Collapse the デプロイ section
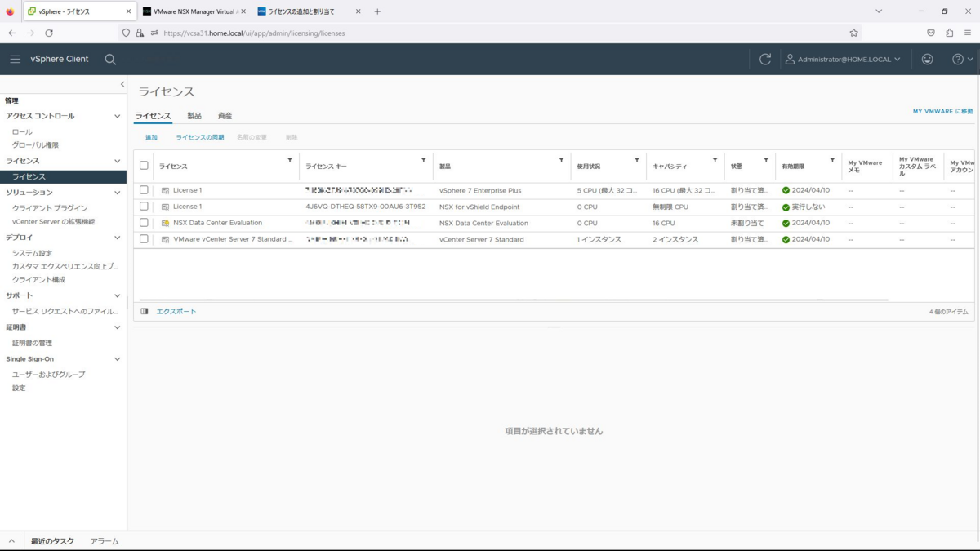 [x=118, y=238]
